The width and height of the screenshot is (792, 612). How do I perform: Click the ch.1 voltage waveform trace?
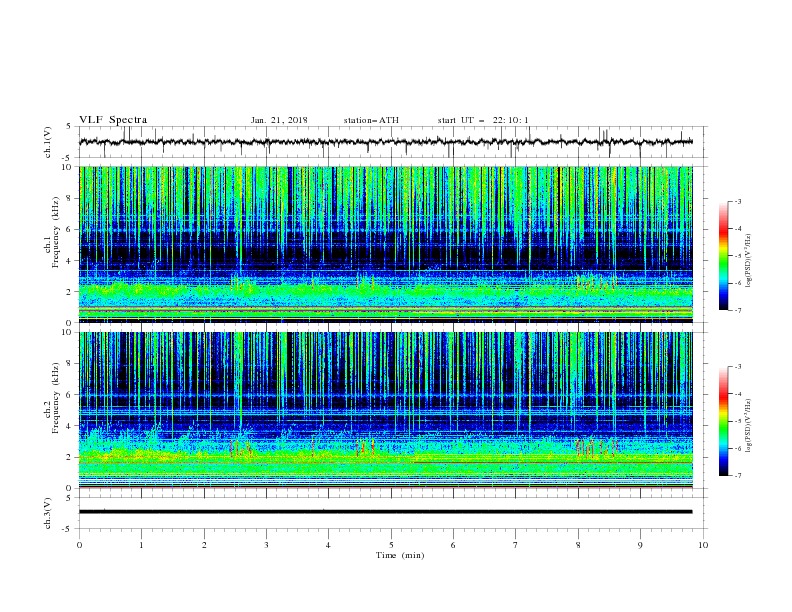[385, 142]
